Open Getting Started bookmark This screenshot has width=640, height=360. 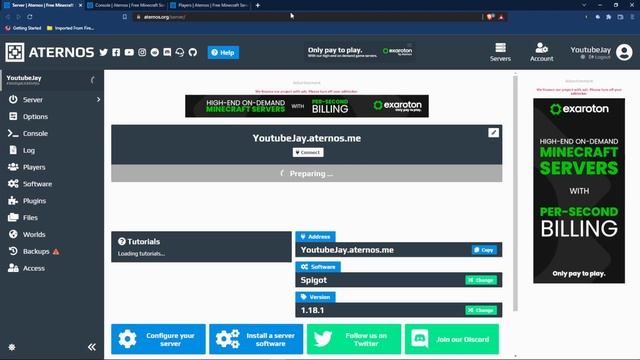click(23, 28)
